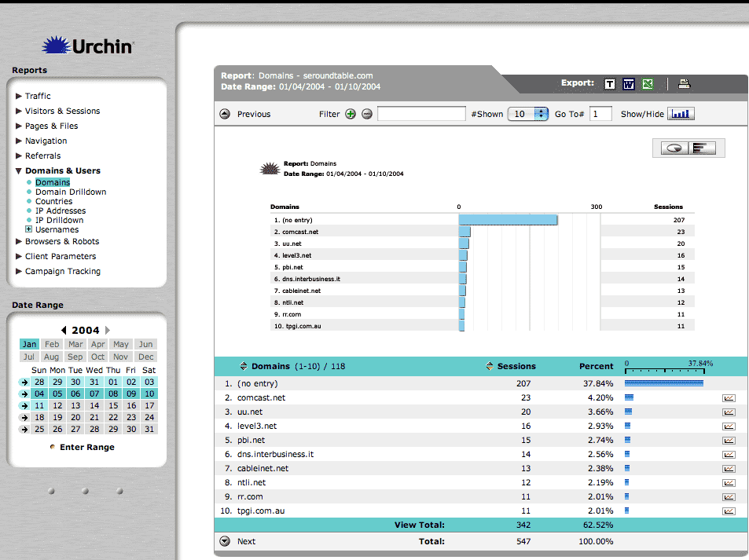The height and width of the screenshot is (560, 749).
Task: Go to next year in calendar
Action: (108, 331)
